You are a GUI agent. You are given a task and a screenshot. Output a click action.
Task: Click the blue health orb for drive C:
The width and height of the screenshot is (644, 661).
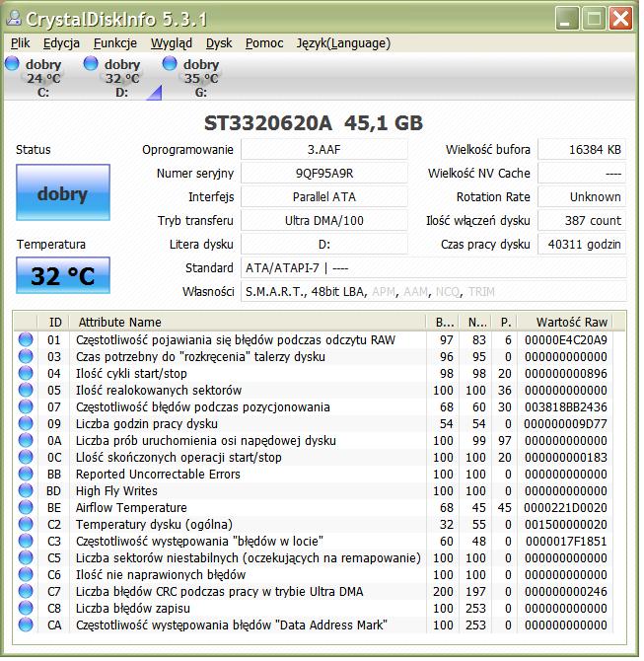pos(12,64)
